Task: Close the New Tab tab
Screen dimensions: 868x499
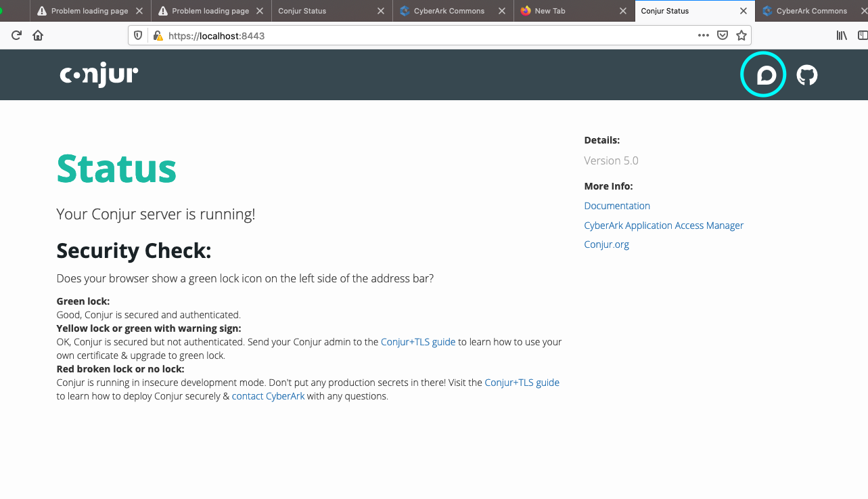Action: coord(622,11)
